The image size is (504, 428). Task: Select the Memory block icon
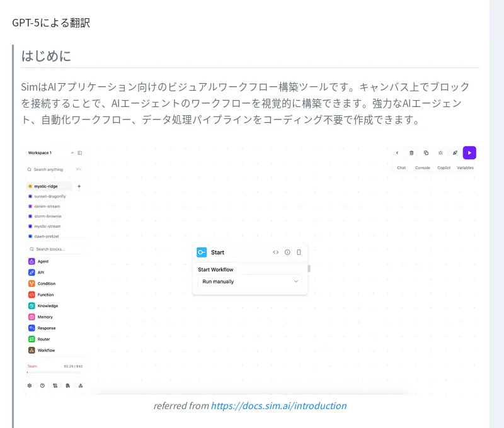[31, 317]
